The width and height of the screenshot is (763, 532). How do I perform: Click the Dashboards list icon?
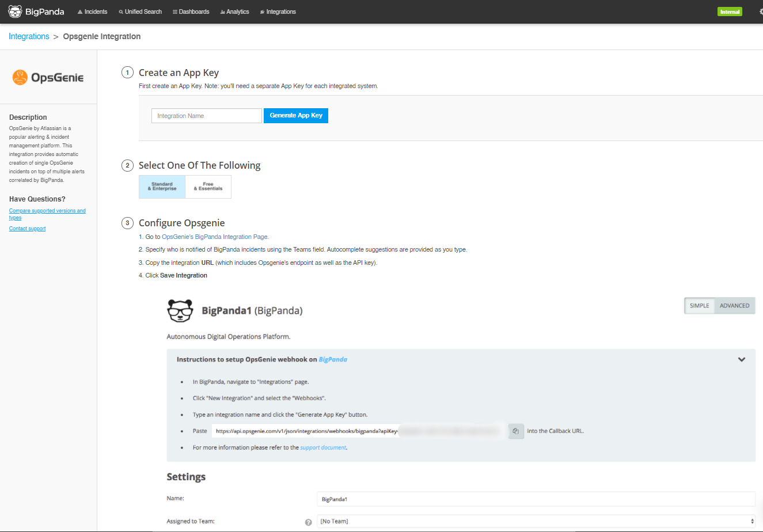point(174,12)
